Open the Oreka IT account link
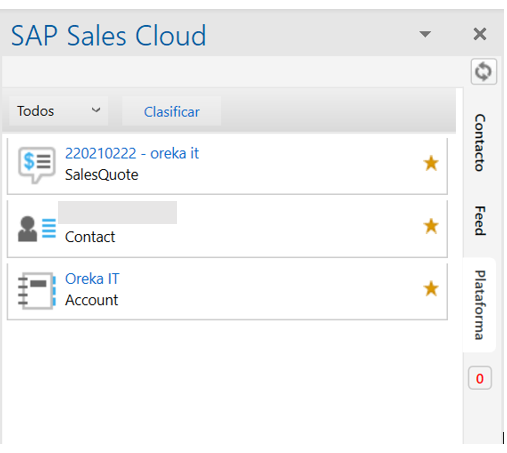507x453 pixels. (92, 279)
